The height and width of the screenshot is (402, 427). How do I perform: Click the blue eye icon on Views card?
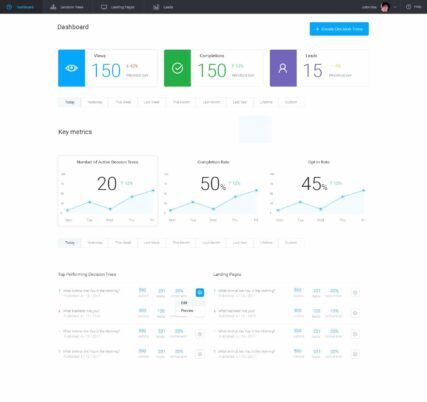tap(71, 68)
